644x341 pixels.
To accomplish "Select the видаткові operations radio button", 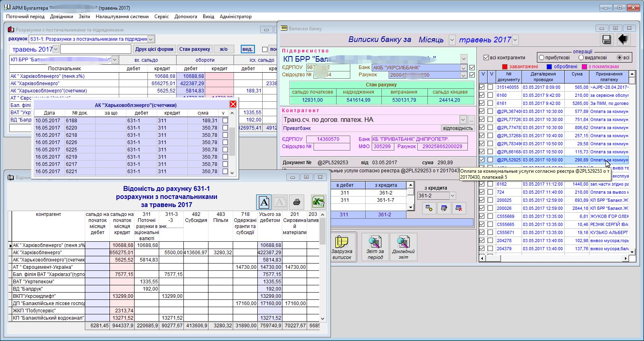I will (581, 58).
